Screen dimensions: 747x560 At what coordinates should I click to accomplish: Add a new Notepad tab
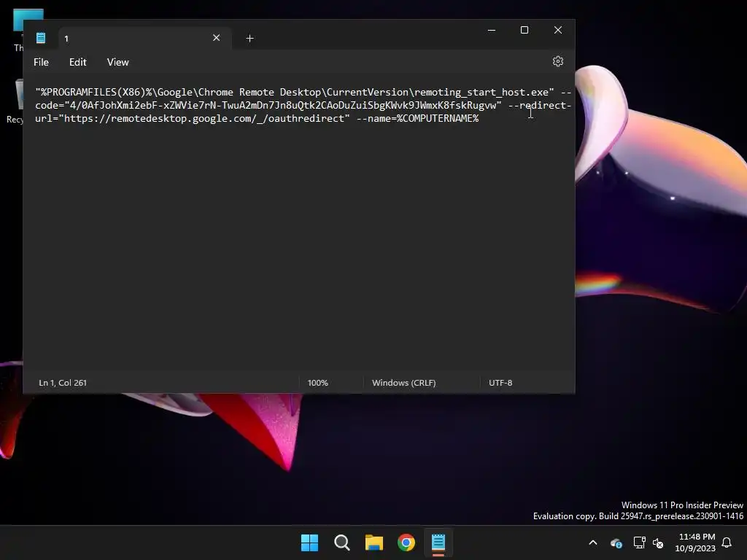pos(249,39)
